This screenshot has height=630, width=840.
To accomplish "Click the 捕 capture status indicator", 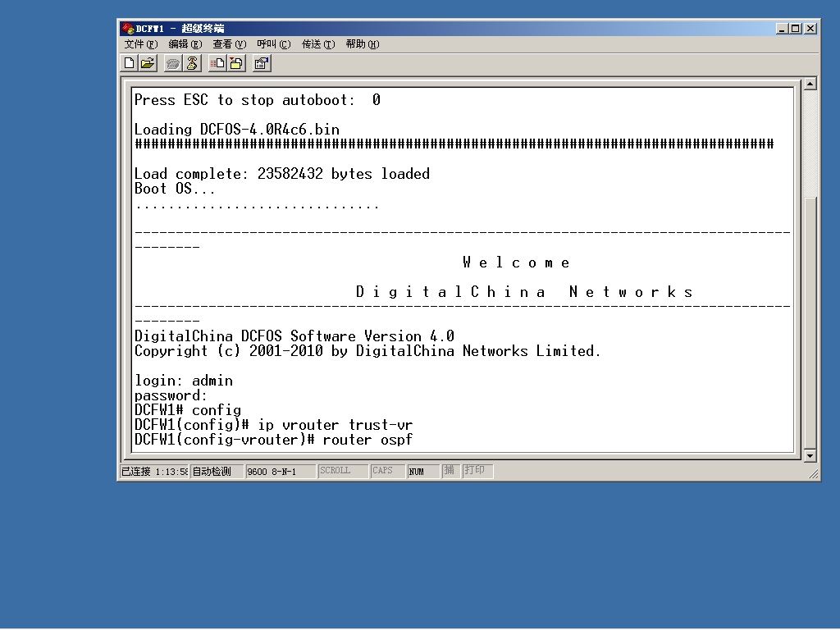I will [450, 471].
